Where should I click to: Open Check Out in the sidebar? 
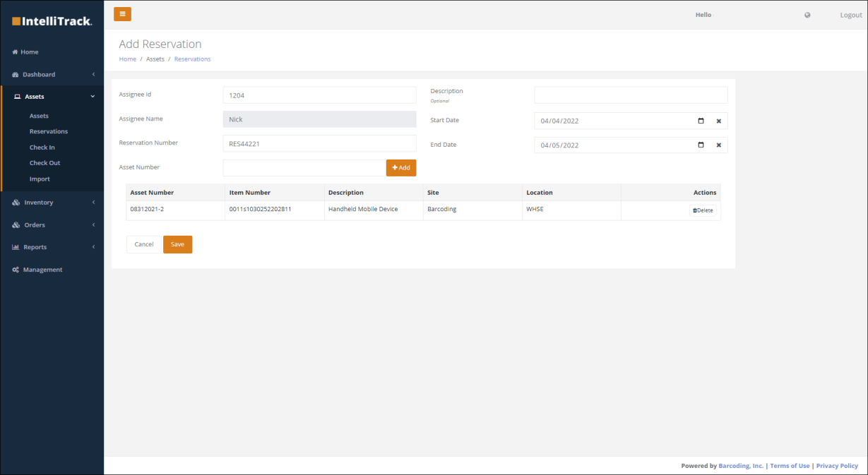pyautogui.click(x=44, y=163)
